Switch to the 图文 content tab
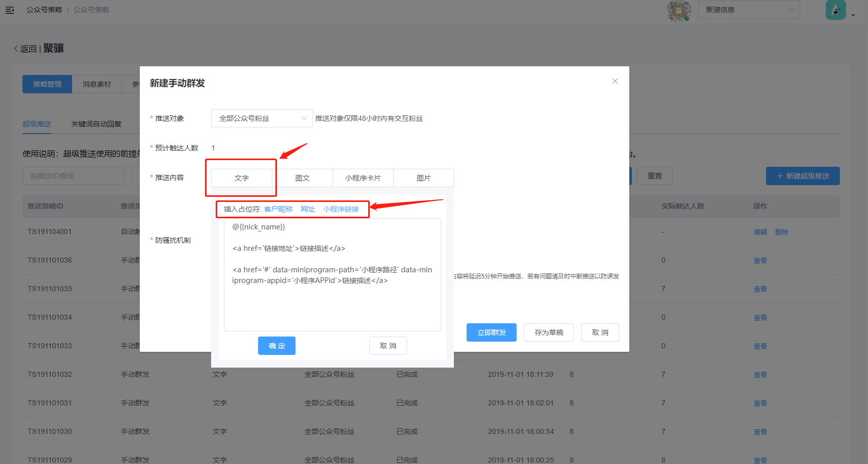The image size is (868, 464). point(302,178)
